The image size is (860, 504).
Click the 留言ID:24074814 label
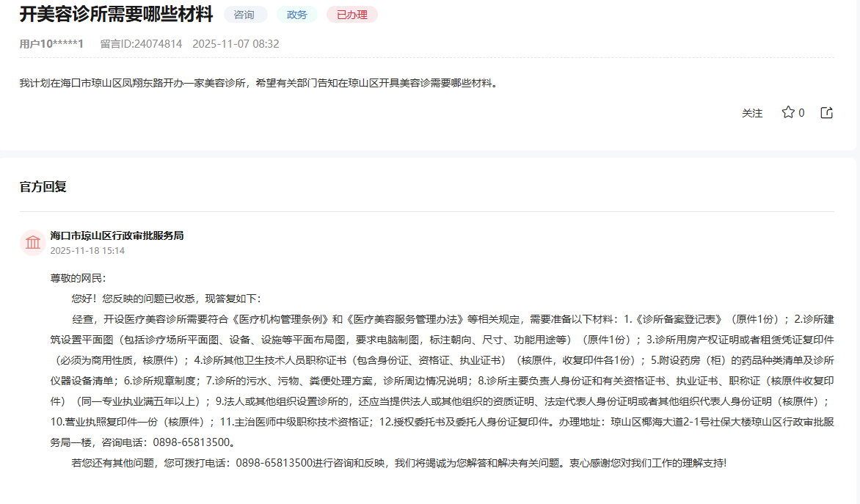point(139,43)
